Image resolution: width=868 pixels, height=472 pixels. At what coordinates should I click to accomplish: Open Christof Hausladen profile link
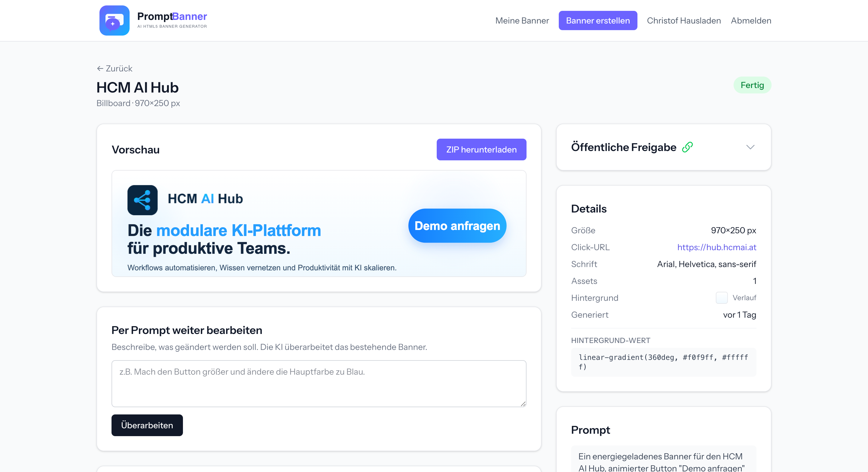(x=684, y=20)
